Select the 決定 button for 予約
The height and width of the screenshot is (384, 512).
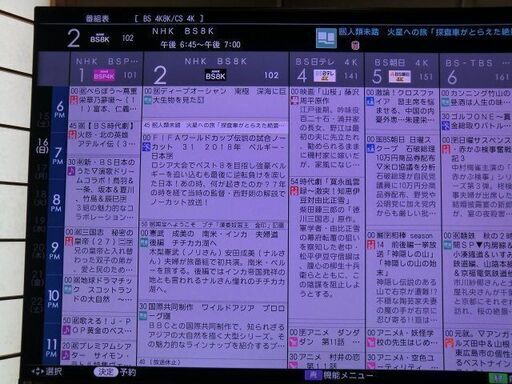pos(105,372)
